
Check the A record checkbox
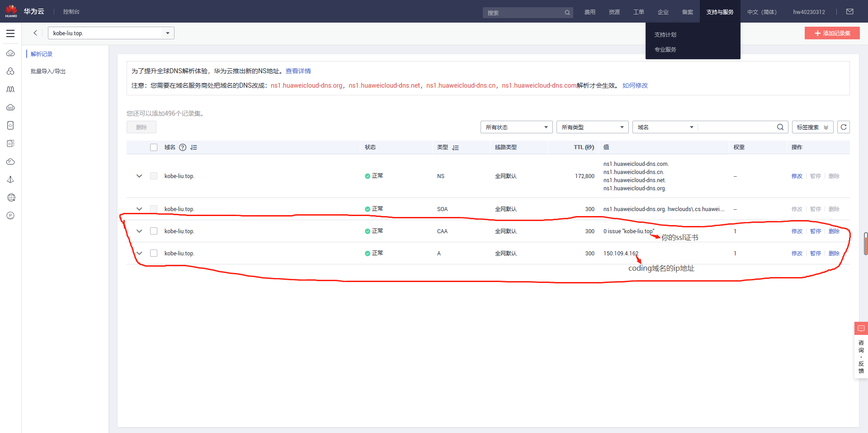(154, 253)
